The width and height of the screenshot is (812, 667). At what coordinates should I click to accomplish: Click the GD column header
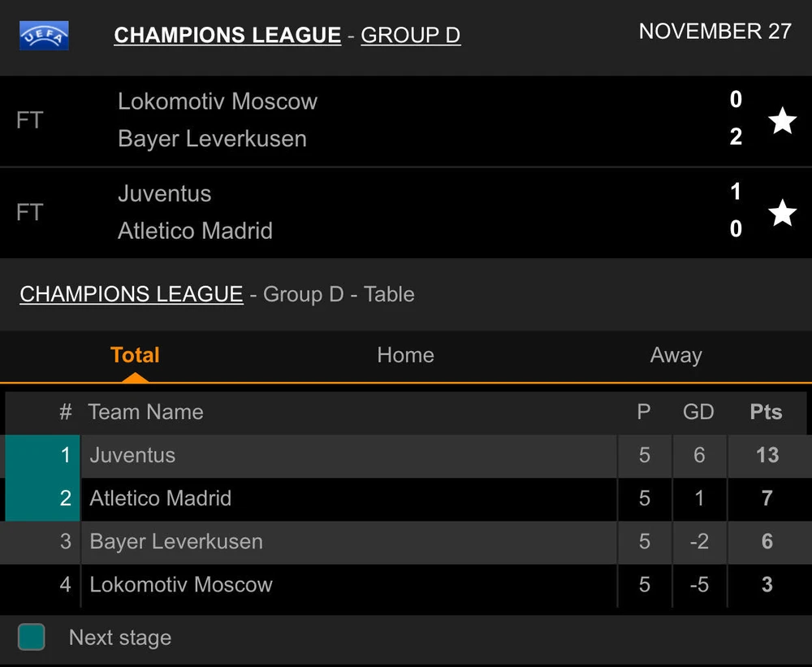coord(698,412)
